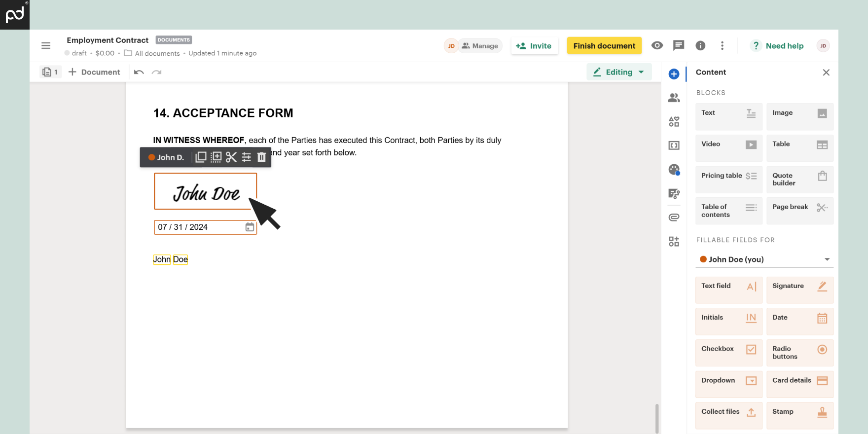
Task: Select the Initials fillable field
Action: click(729, 322)
